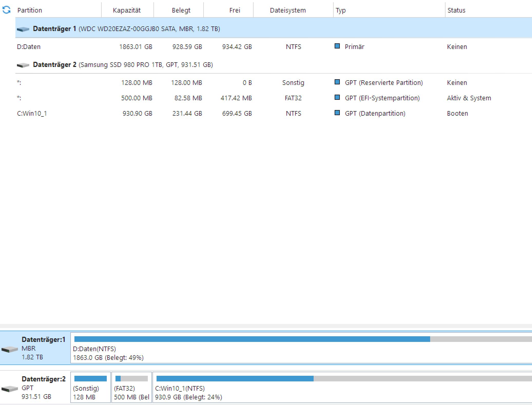Screen dimensions: 532x415
Task: Click the 699.45 GB free cell
Action: pos(237,113)
